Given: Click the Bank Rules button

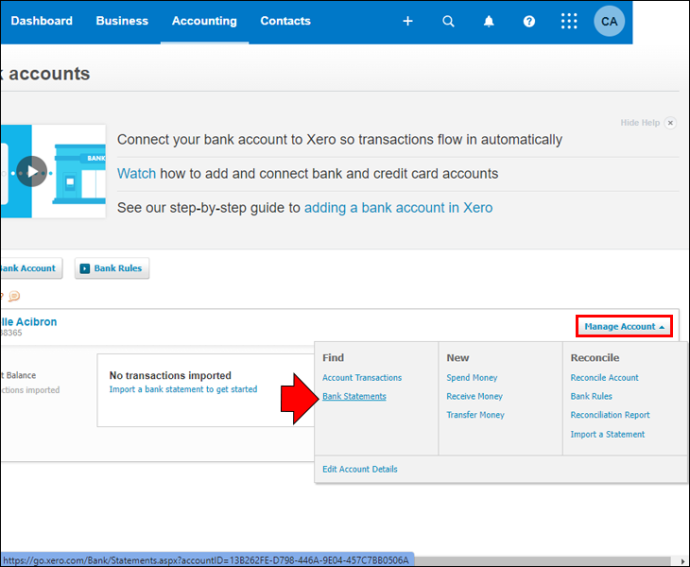Looking at the screenshot, I should click(x=112, y=268).
